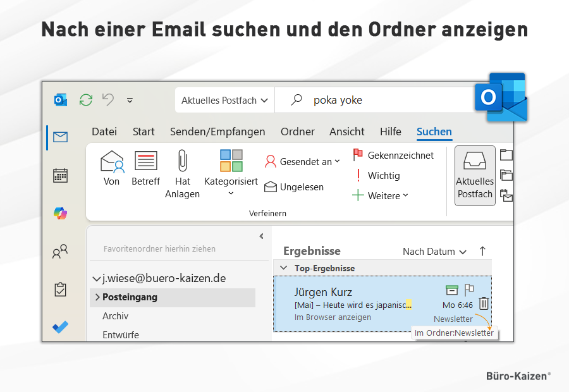Select the Suchen tab
The image size is (569, 392).
434,132
